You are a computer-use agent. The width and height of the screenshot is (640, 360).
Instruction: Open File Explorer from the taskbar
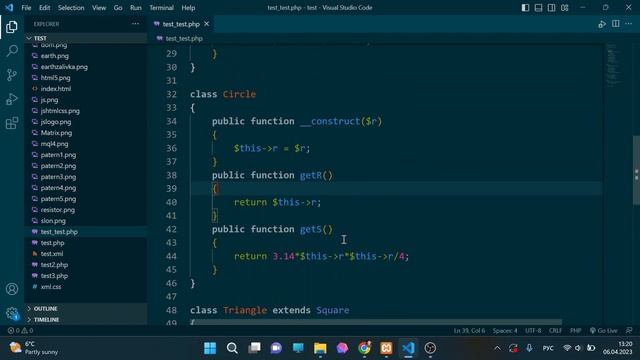click(x=320, y=348)
